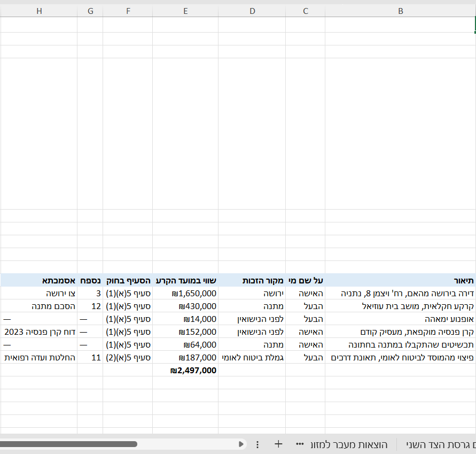Click the hidden sheets ellipsis button
The image size is (476, 454).
coord(300,444)
